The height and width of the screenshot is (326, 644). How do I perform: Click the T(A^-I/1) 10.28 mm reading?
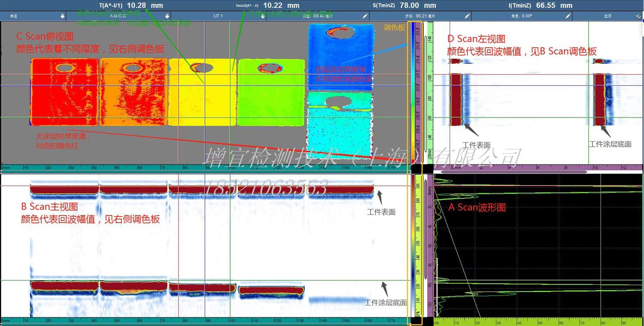click(131, 6)
